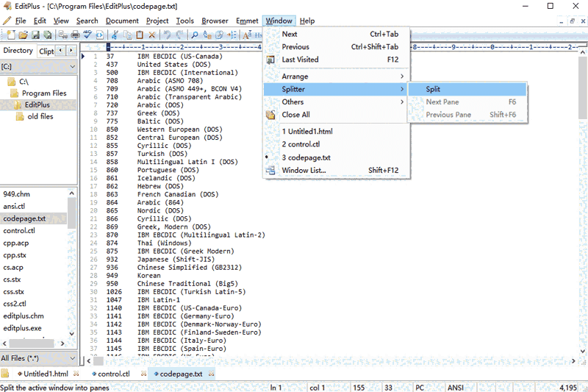Select ansi.ctl in the file list
Screen dimensions: 588x392
(x=14, y=207)
